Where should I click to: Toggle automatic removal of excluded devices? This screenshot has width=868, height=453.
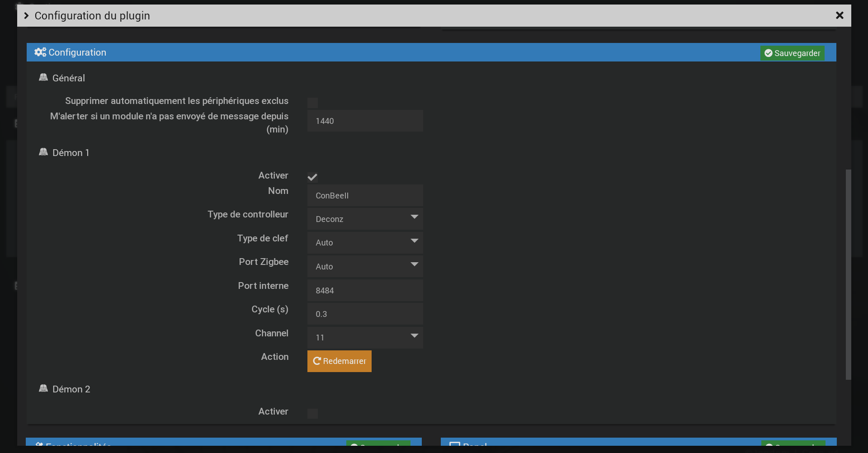(x=312, y=103)
